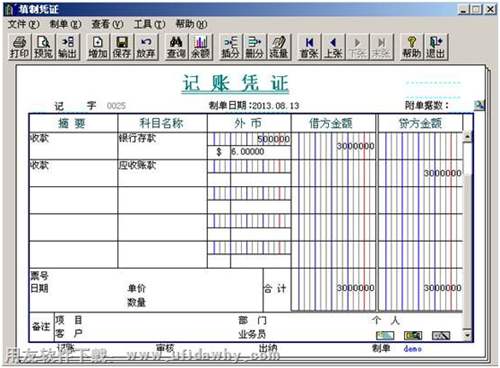The width and height of the screenshot is (500, 368).
Task: Click the 科目名称 column header
Action: tap(162, 123)
